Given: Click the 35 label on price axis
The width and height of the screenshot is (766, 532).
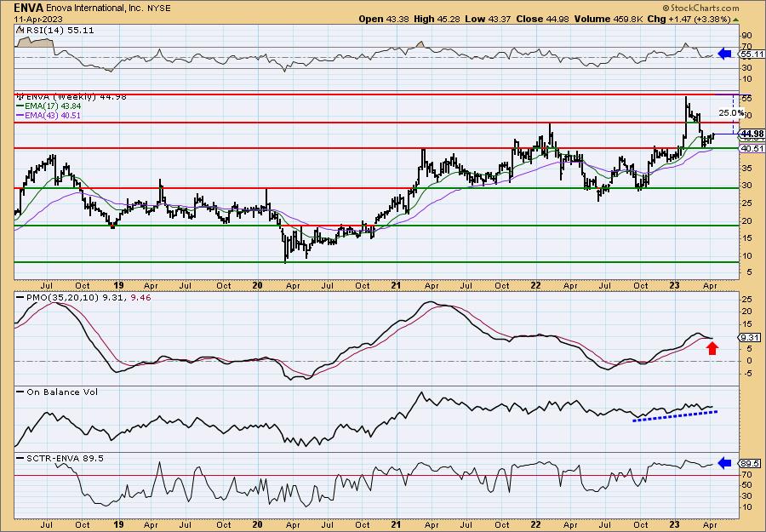Looking at the screenshot, I should point(746,168).
